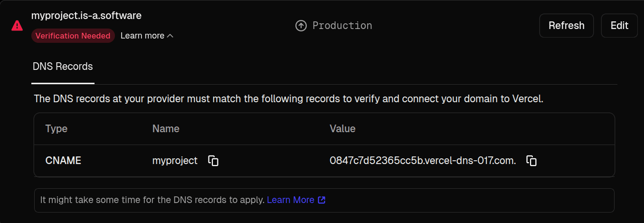The width and height of the screenshot is (644, 223).
Task: Copy the myproject record name
Action: point(213,161)
